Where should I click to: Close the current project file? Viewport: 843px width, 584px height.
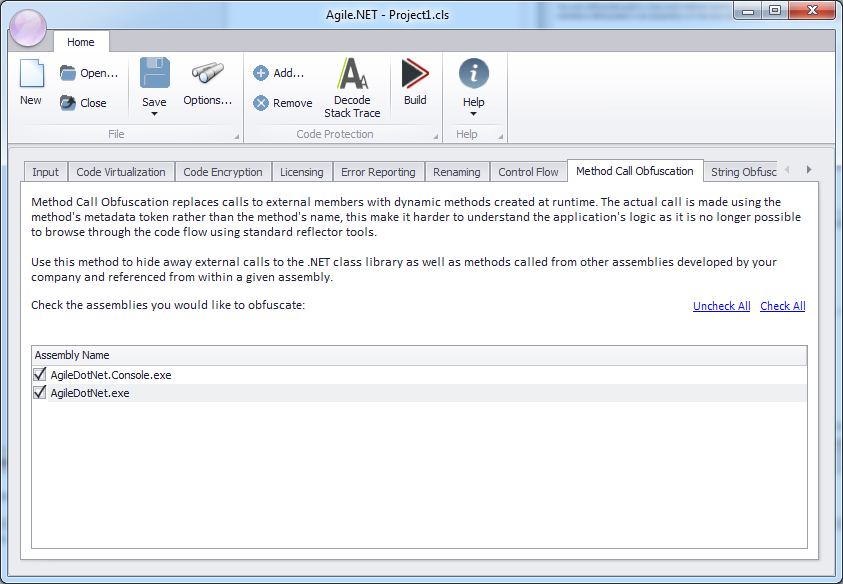(89, 102)
